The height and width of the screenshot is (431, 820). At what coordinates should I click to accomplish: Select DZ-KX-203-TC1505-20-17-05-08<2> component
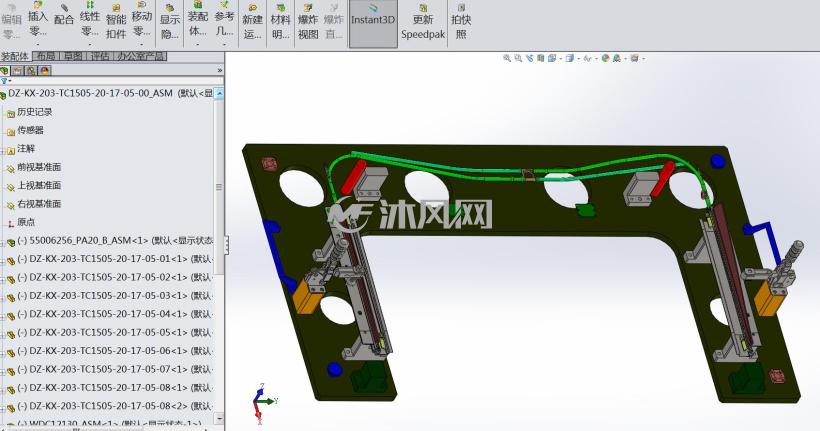pos(110,406)
